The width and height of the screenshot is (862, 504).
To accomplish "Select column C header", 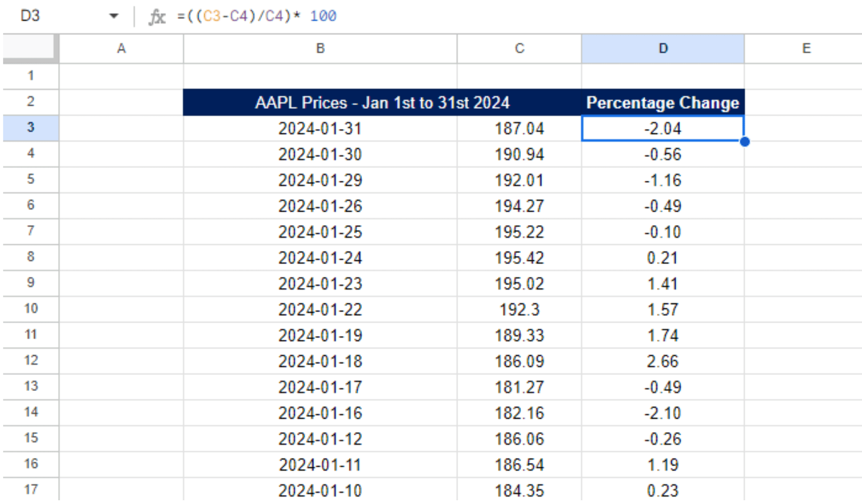I will click(519, 49).
